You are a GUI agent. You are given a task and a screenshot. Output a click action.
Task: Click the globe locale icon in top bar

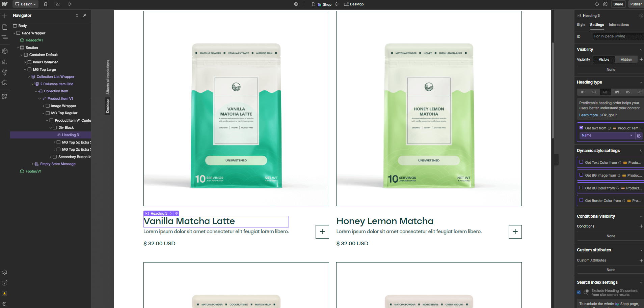tap(296, 4)
